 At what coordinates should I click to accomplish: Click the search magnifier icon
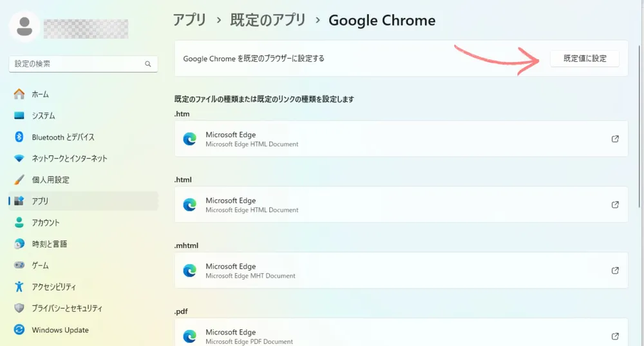[x=148, y=64]
